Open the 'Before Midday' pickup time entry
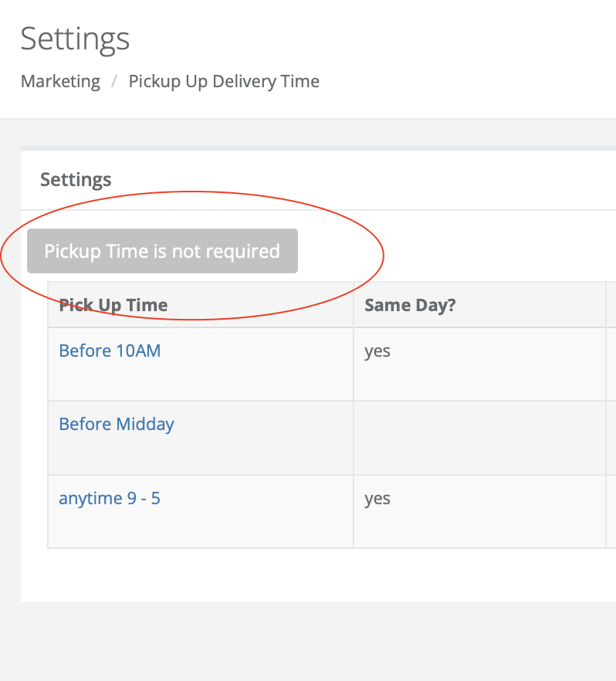The image size is (616, 681). (117, 424)
